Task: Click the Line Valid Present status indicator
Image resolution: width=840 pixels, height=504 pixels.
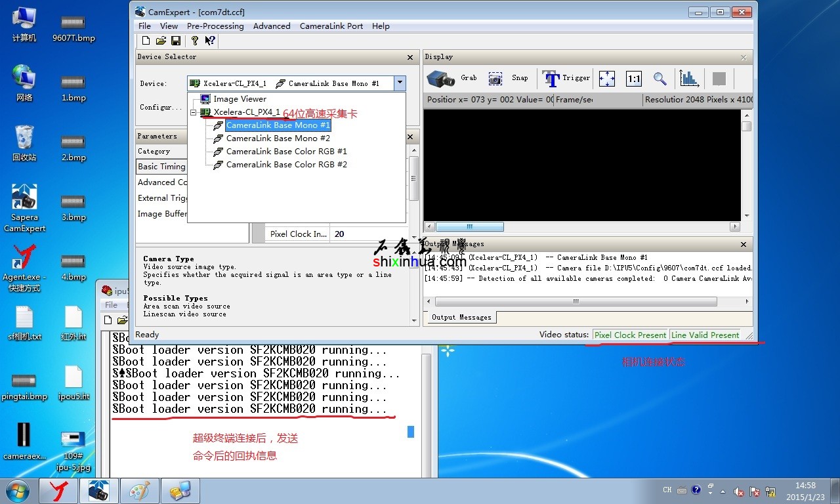Action: point(705,335)
